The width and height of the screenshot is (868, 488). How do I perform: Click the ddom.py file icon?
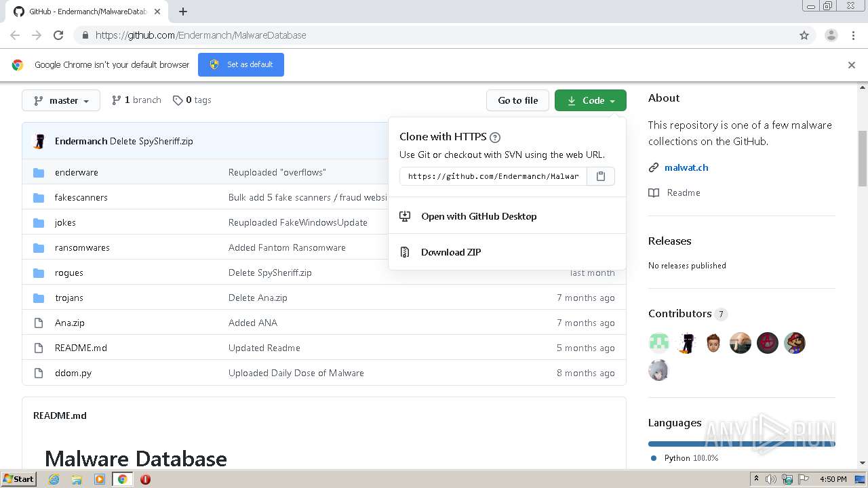tap(39, 373)
